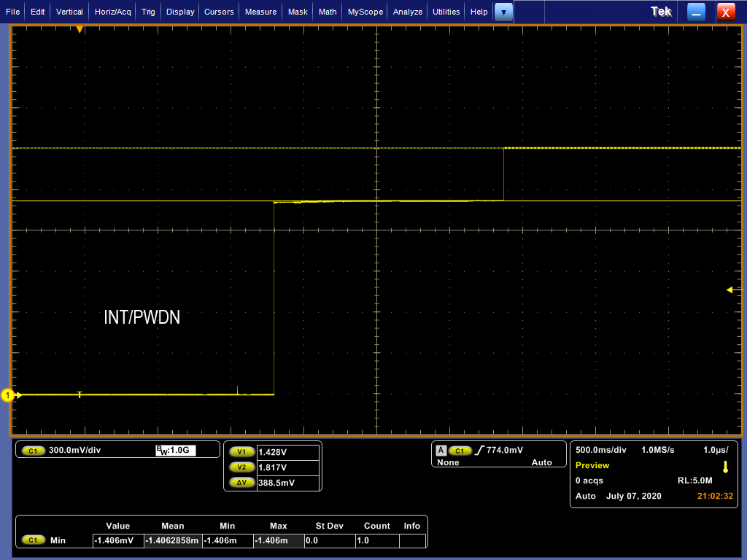Expand the menu bar dropdown arrow
This screenshot has width=747, height=560.
pos(503,12)
